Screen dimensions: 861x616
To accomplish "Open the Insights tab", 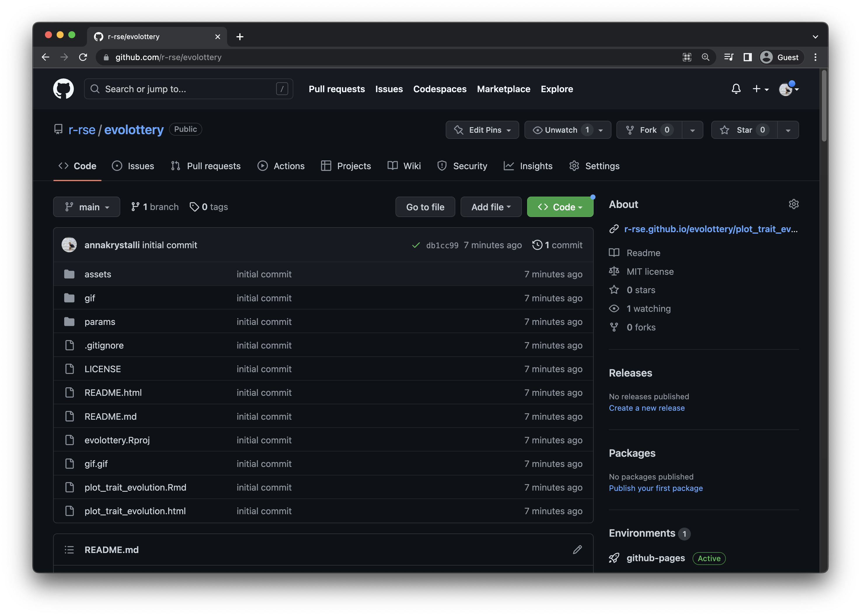I will [528, 166].
